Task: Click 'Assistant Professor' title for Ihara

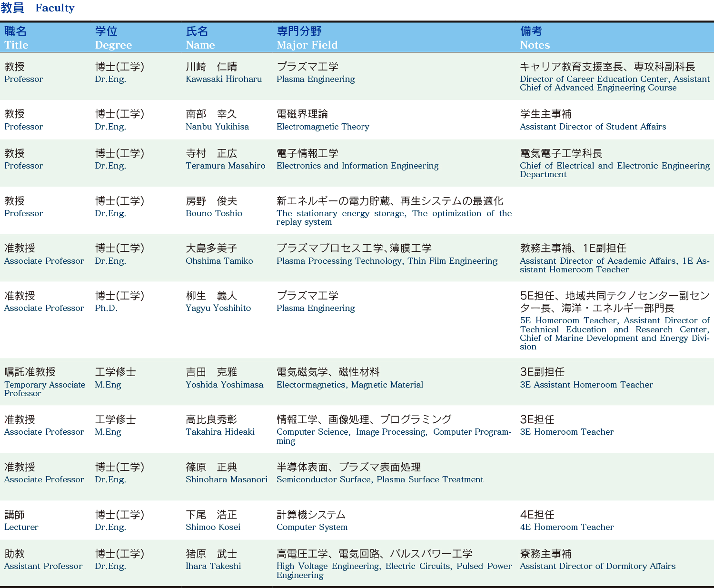Action: point(43,566)
